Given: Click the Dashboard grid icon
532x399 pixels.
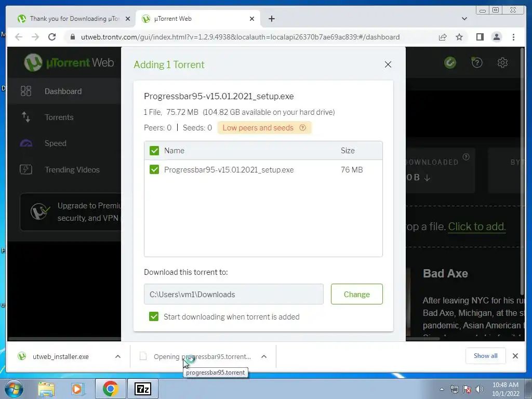Looking at the screenshot, I should (x=26, y=91).
